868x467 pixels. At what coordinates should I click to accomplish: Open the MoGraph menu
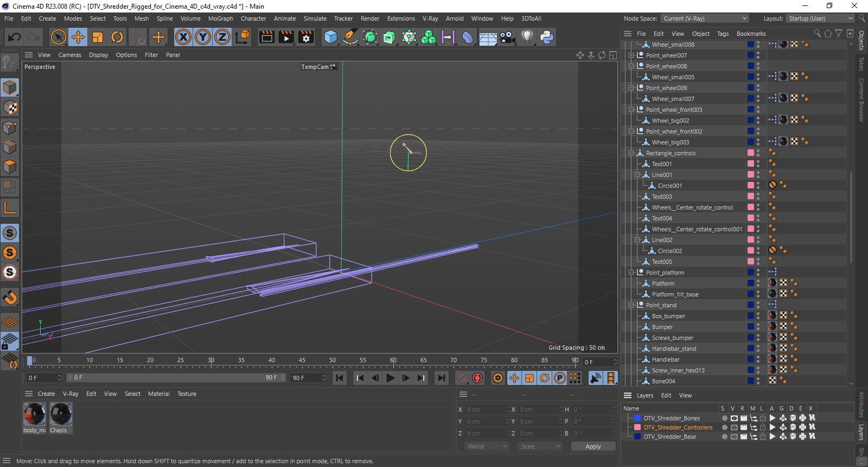(220, 18)
